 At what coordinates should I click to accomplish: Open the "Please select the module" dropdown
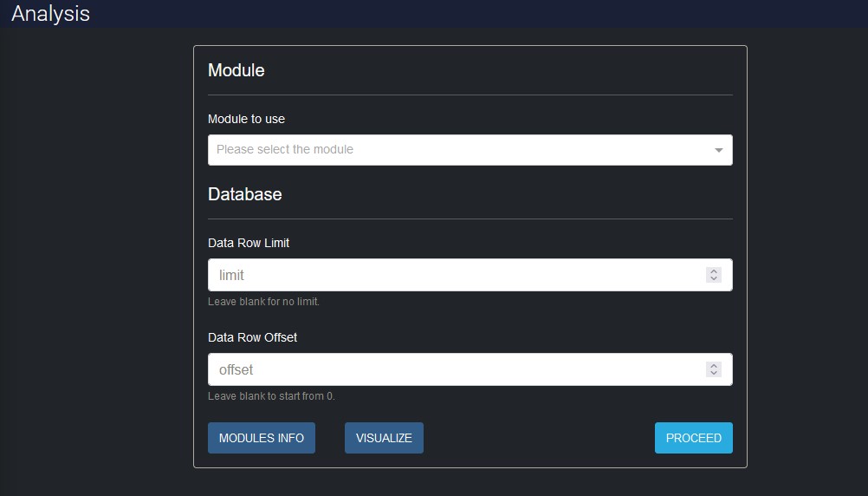459,149
